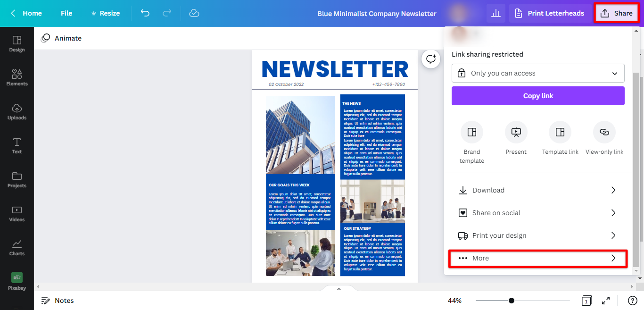The image size is (644, 310).
Task: Expand the Download options
Action: (x=538, y=190)
